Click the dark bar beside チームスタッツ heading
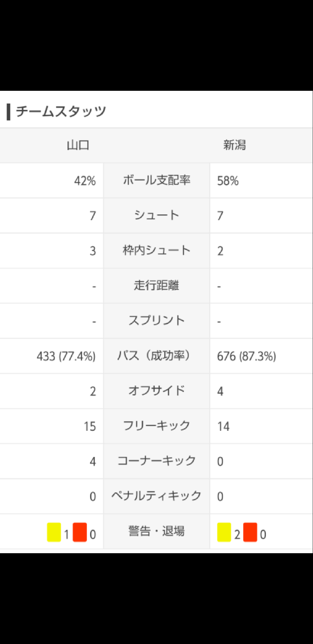This screenshot has height=644, width=313. pyautogui.click(x=8, y=112)
